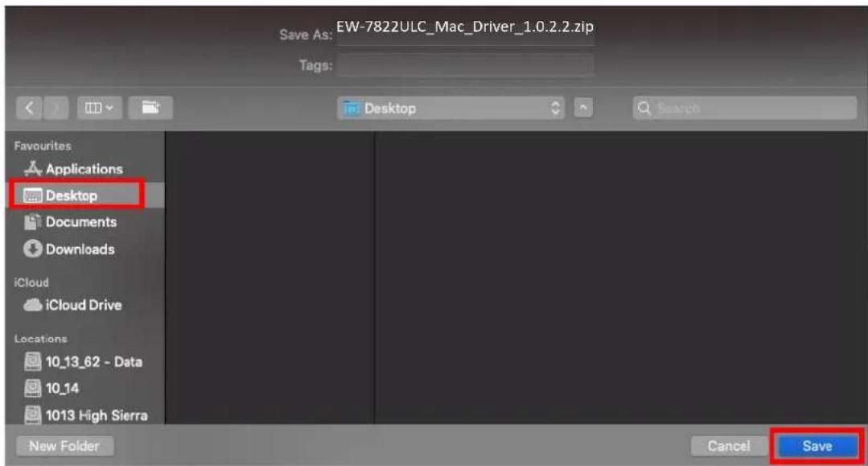Click the iCloud section header
The height and width of the screenshot is (466, 868).
click(31, 282)
